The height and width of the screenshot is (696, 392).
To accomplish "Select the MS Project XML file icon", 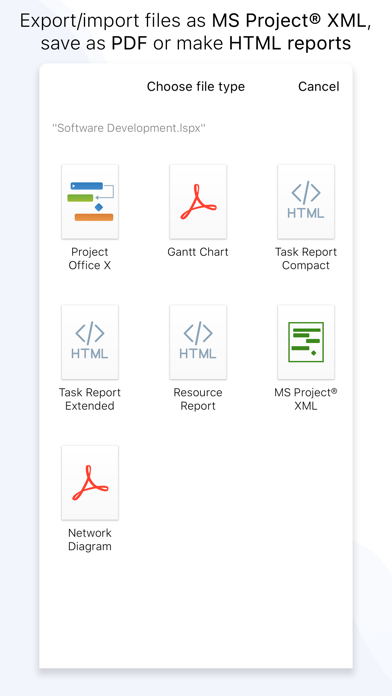I will click(x=306, y=342).
